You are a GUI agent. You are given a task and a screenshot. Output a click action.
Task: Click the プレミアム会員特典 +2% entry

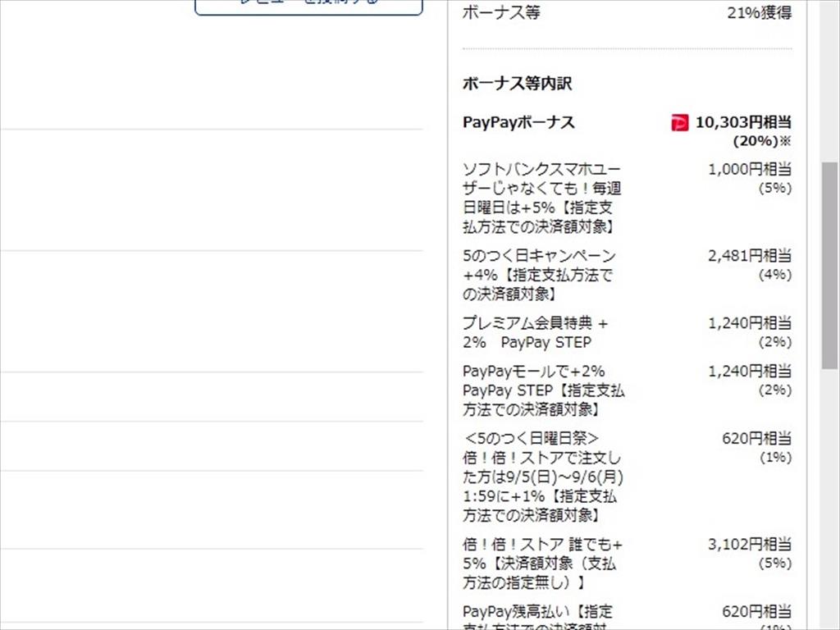(535, 333)
